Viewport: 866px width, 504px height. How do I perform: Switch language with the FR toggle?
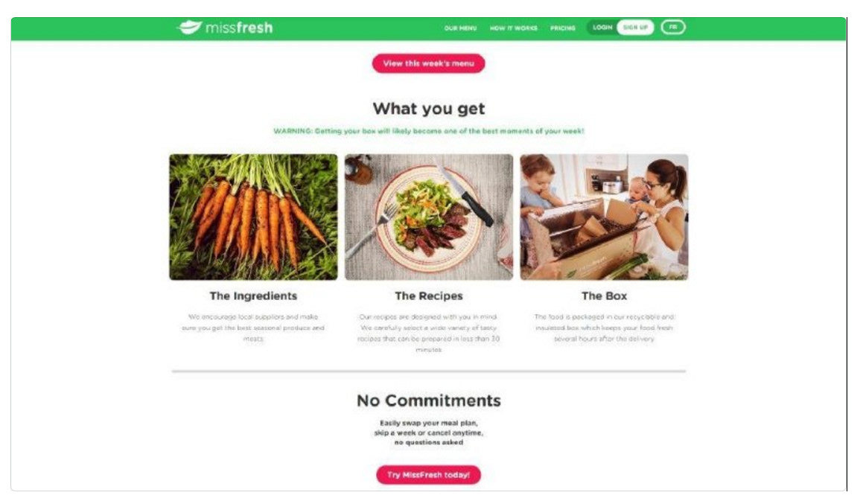(x=672, y=27)
